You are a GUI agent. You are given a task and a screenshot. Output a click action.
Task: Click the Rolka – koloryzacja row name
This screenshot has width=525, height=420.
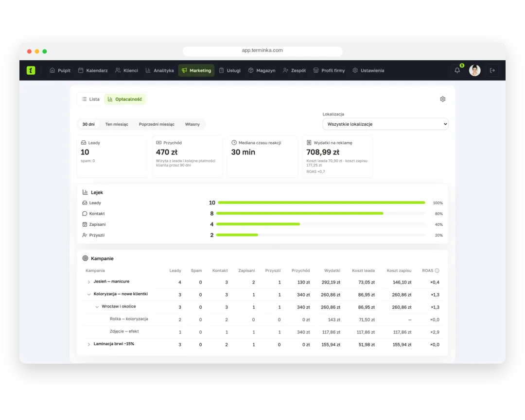click(129, 319)
